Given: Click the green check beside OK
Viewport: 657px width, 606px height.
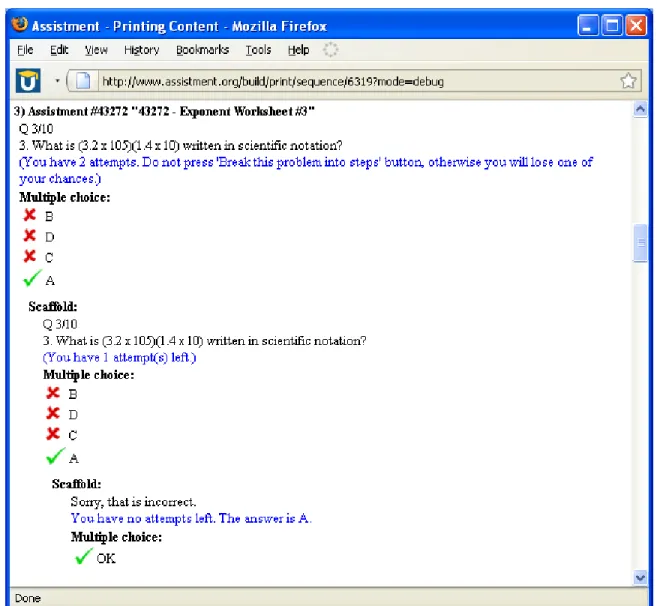Looking at the screenshot, I should (83, 556).
